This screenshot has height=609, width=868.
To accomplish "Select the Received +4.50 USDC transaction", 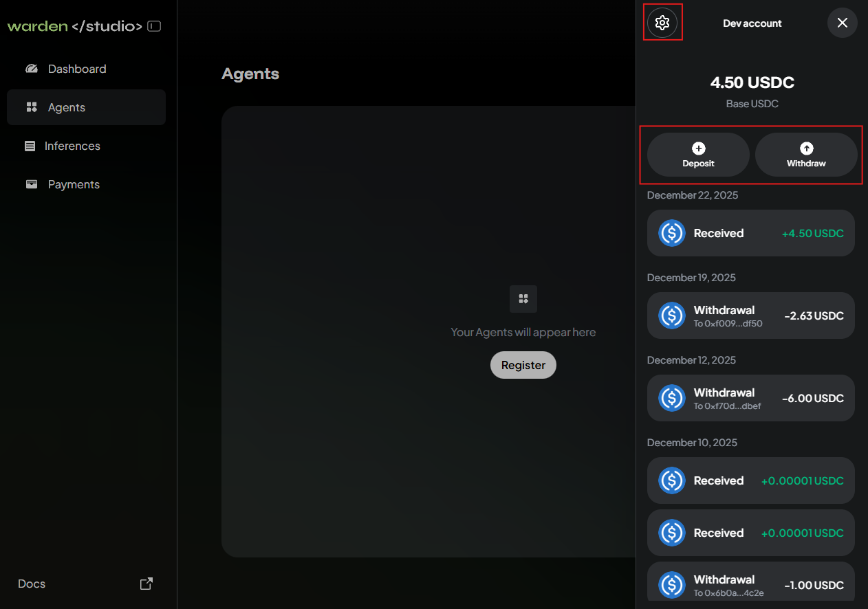I will 750,233.
